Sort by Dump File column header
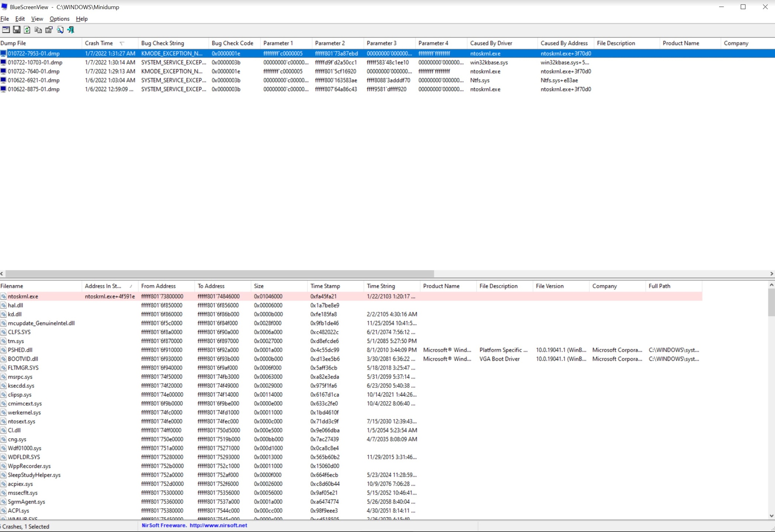 (x=41, y=43)
